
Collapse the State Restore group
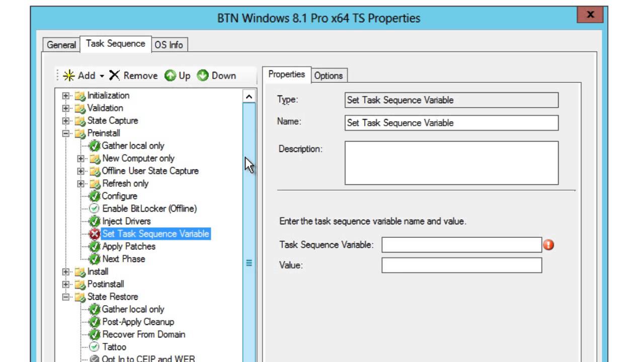pos(66,297)
